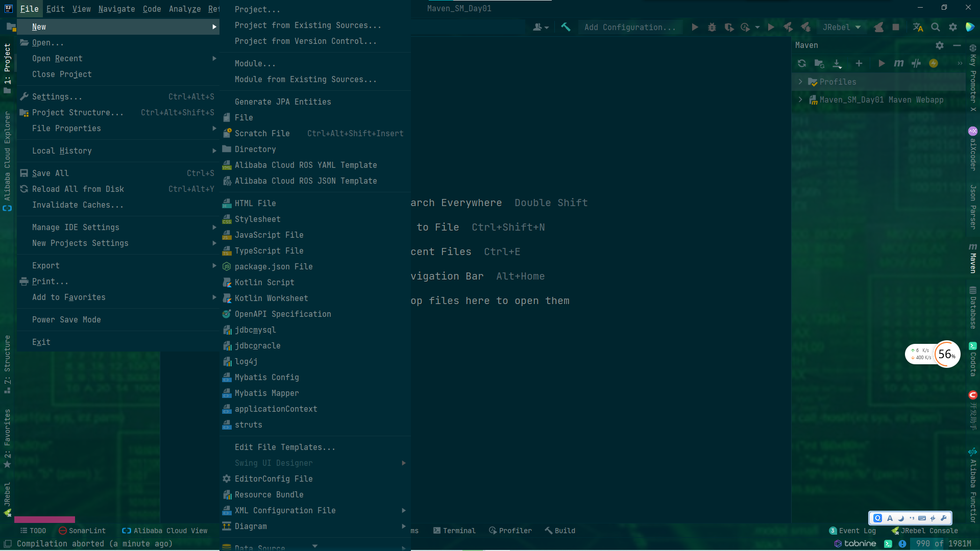Toggle Skip Tests mode in Maven

pos(934,63)
